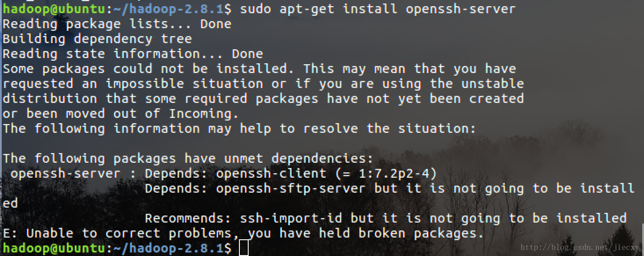This screenshot has width=644, height=256.
Task: Click the 'Reading package lists... Done' line
Action: (x=117, y=24)
